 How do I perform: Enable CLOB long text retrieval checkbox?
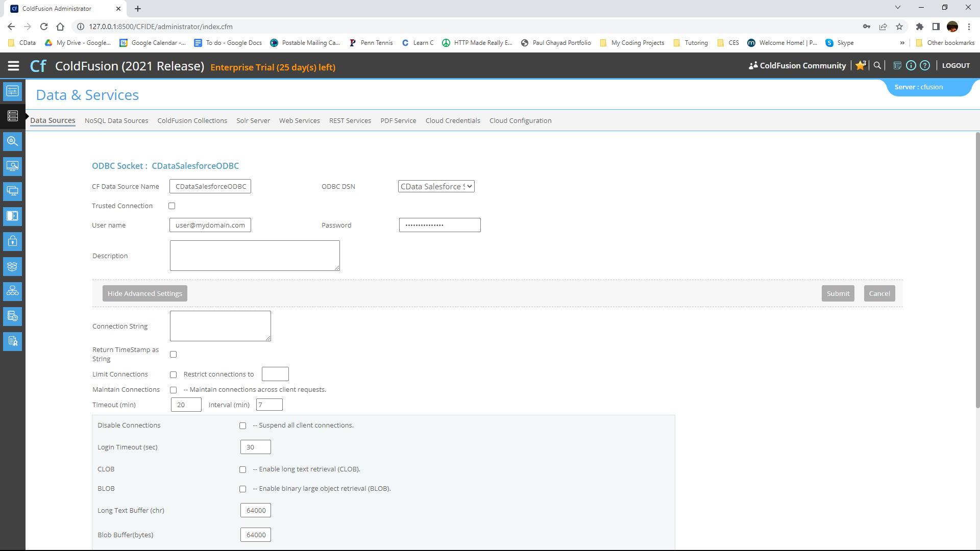point(243,470)
